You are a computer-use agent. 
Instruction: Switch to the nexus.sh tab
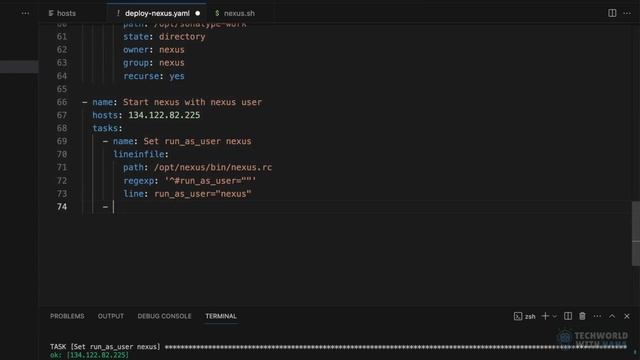click(235, 13)
